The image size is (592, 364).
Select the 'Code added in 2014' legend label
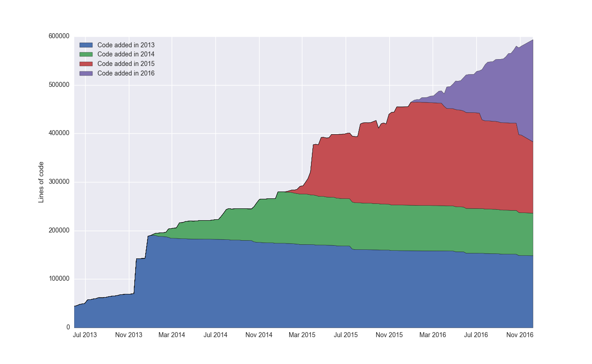pos(126,54)
